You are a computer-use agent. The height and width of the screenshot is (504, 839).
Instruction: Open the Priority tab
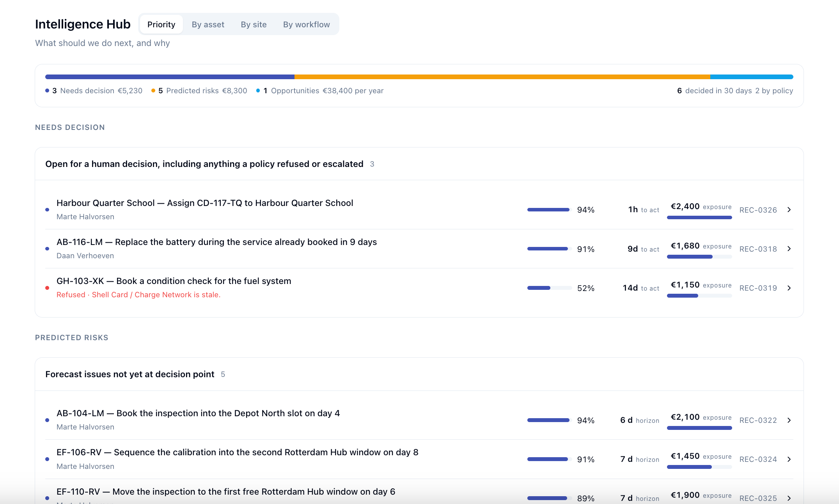(x=161, y=24)
